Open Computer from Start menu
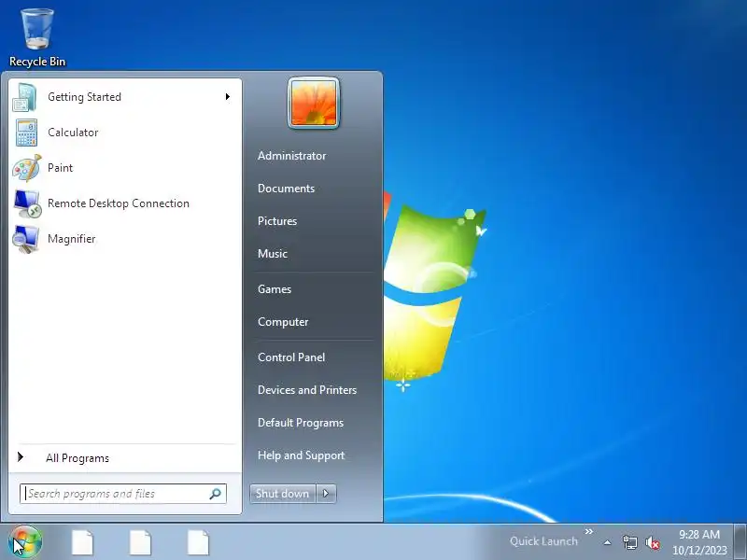 283,322
